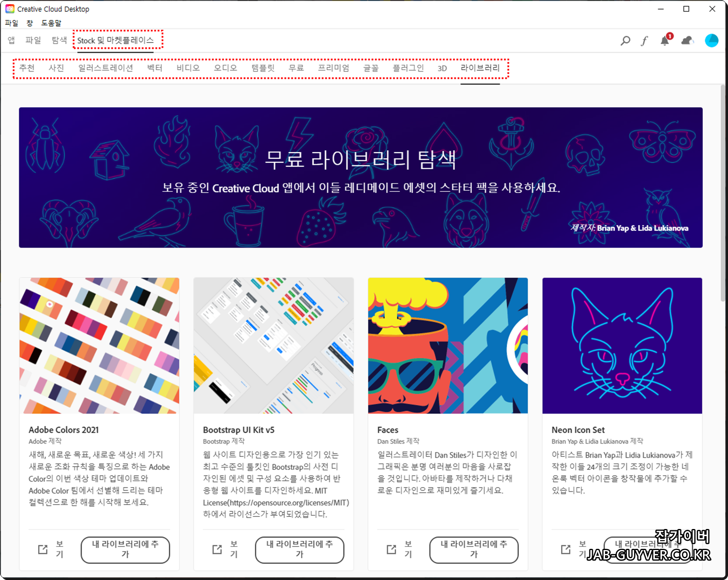Click the 무료 라이브러리 탐색 banner
Viewport: 728px width, 580px height.
click(361, 177)
